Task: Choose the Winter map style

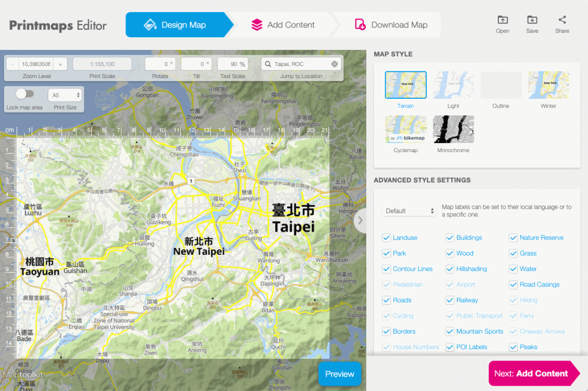Action: (548, 85)
